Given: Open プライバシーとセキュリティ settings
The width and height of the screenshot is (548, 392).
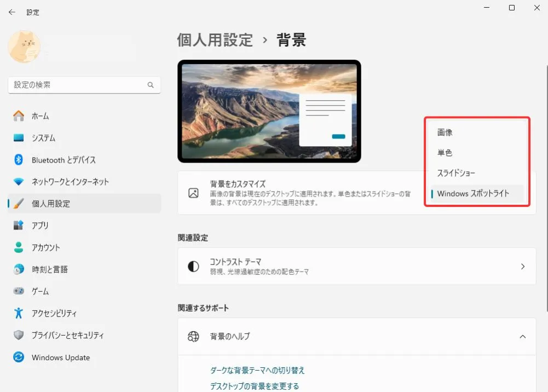Looking at the screenshot, I should 84,335.
